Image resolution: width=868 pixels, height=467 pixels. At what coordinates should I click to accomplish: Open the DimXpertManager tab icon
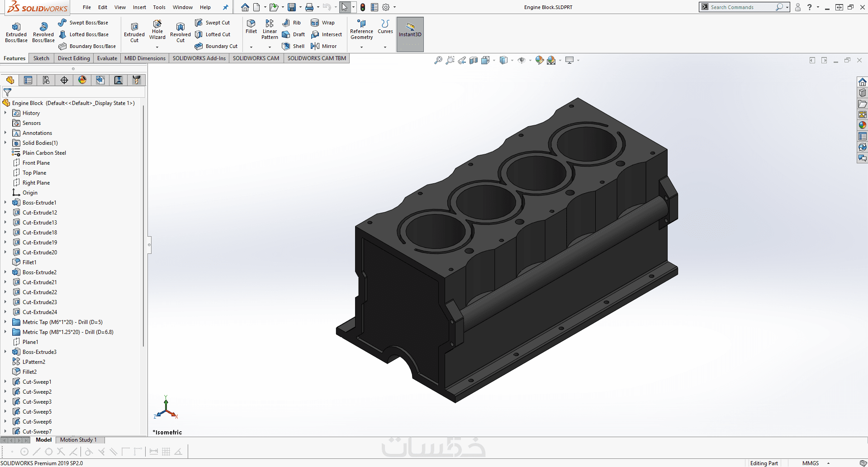pyautogui.click(x=64, y=80)
